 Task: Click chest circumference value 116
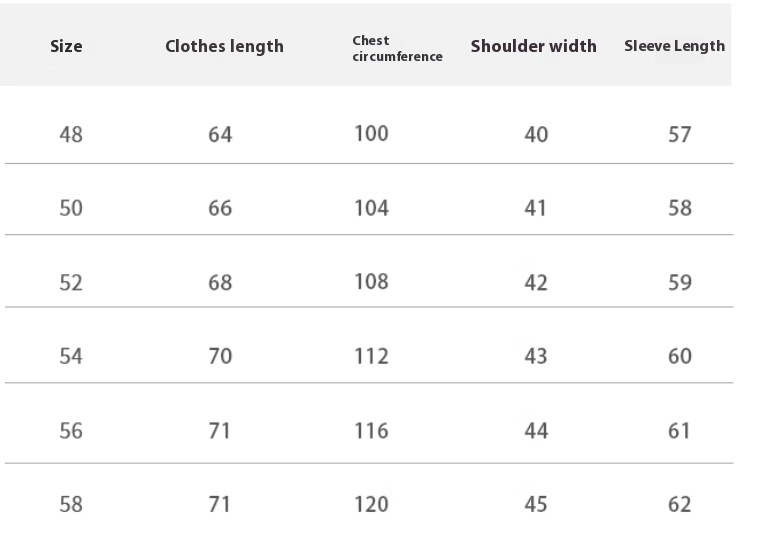tap(371, 431)
